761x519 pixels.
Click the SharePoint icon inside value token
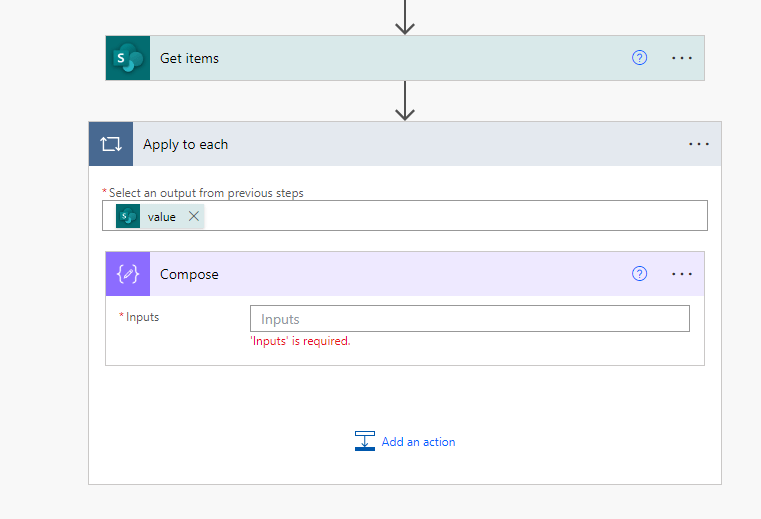pyautogui.click(x=128, y=216)
